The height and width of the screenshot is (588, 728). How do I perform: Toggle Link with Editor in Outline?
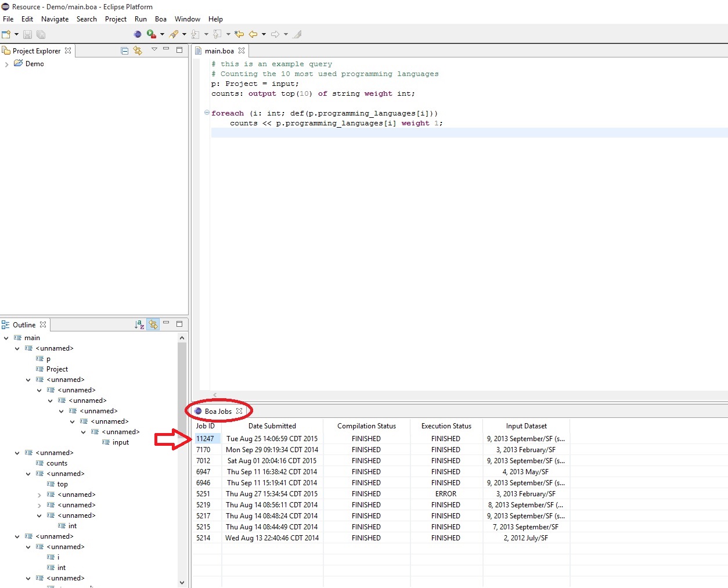coord(153,324)
